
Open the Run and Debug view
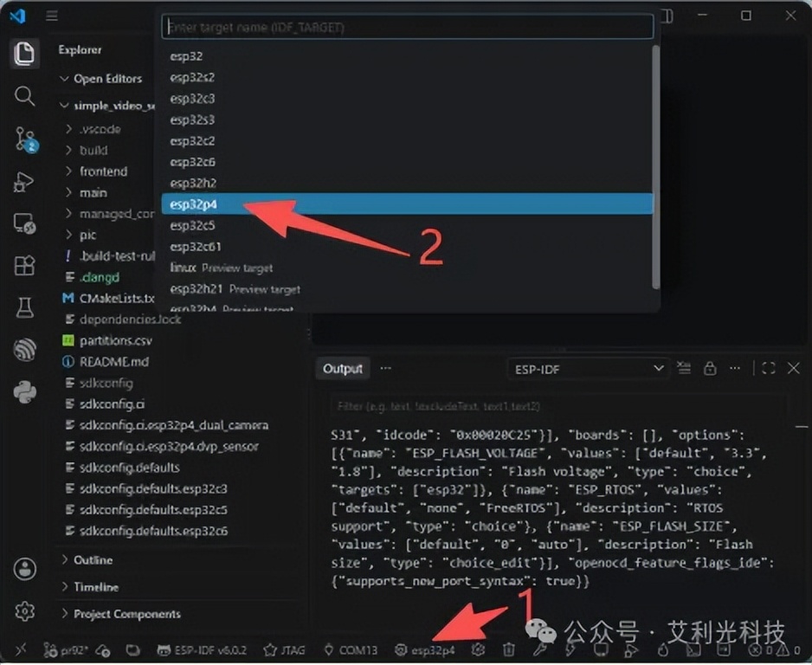click(x=24, y=181)
